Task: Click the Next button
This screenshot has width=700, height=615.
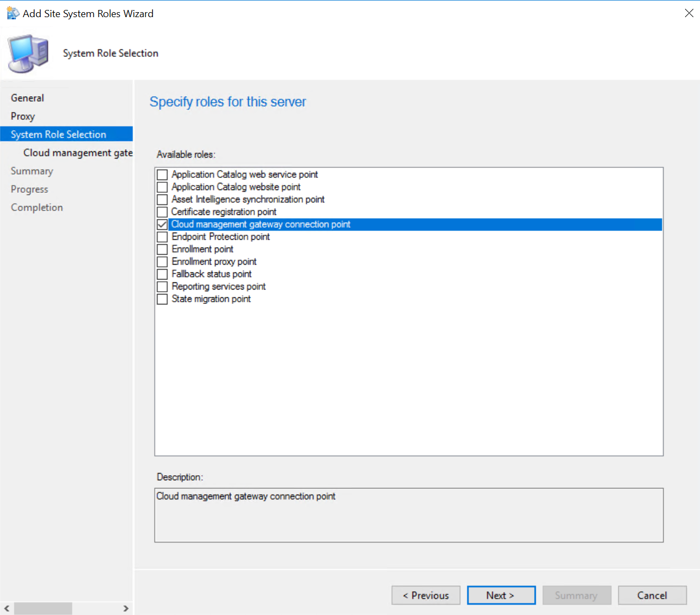Action: tap(501, 595)
